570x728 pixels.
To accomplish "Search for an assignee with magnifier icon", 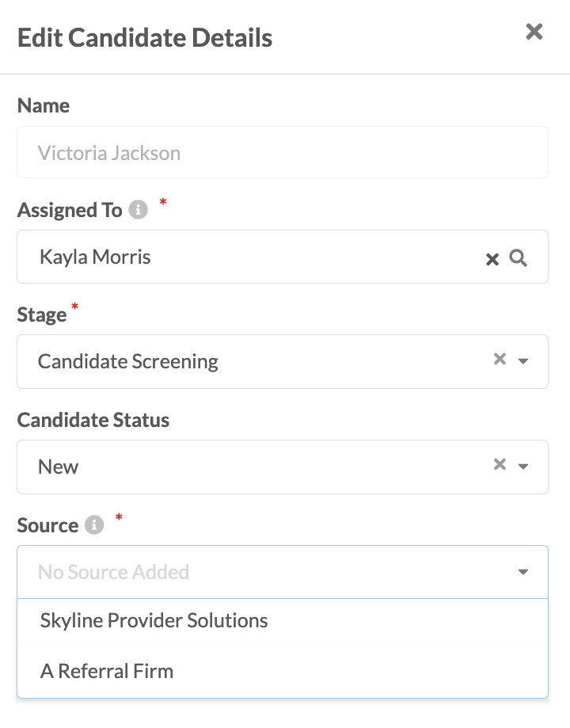I will 518,257.
